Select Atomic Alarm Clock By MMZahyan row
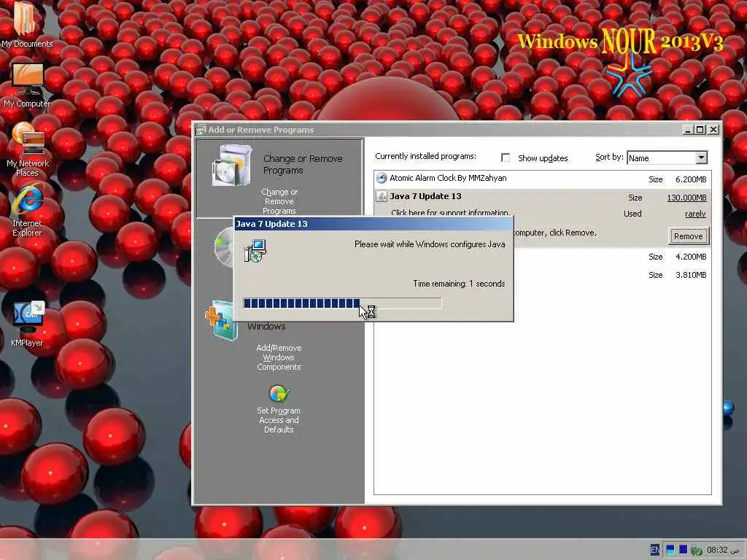 pyautogui.click(x=543, y=179)
